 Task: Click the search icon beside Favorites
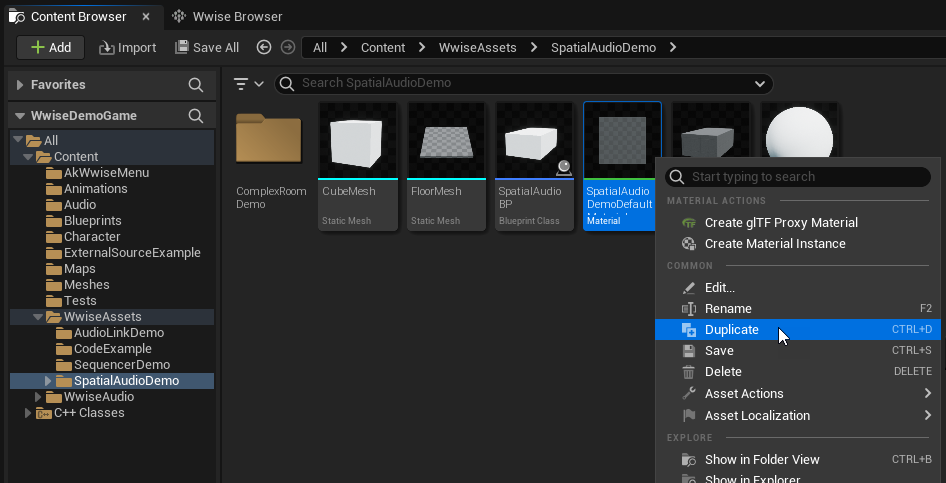point(196,85)
